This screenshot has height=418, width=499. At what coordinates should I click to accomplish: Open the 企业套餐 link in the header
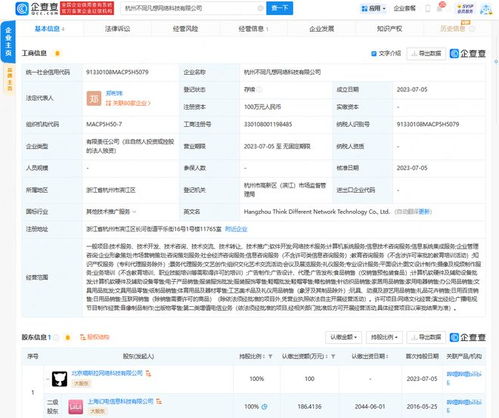405,8
